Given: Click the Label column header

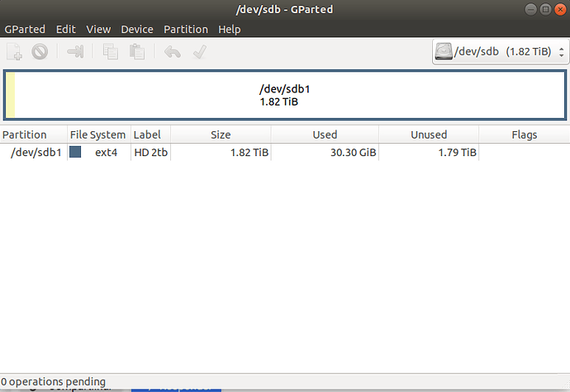Looking at the screenshot, I should [150, 135].
